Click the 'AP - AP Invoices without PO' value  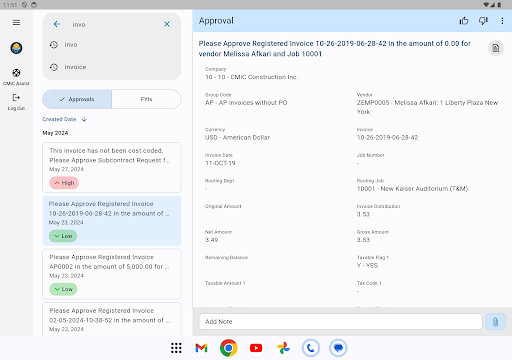(246, 103)
